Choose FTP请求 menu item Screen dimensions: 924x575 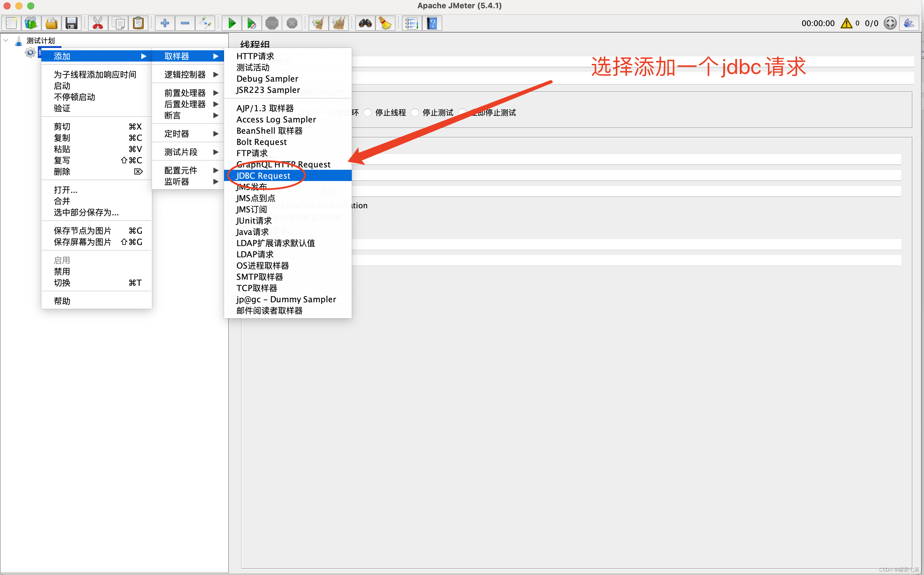[x=288, y=153]
